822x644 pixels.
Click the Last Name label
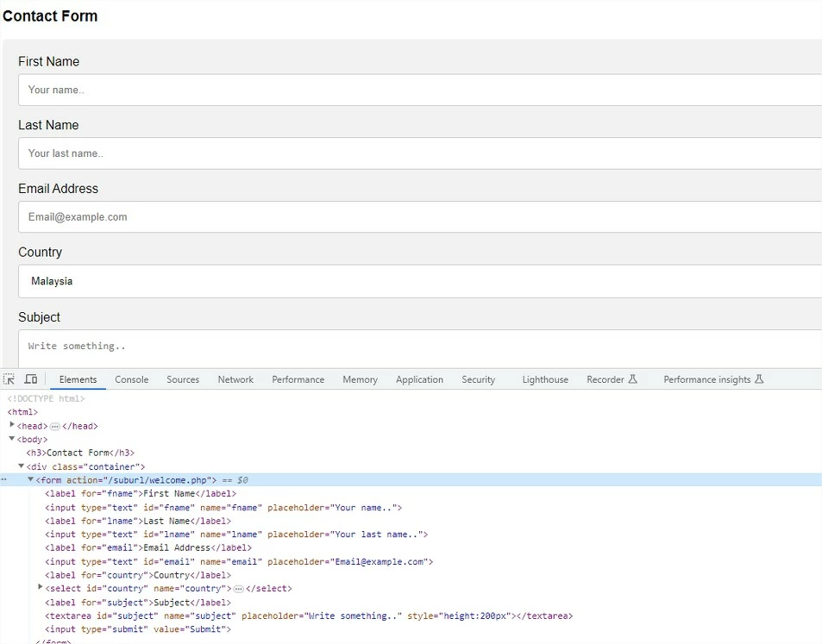(48, 125)
